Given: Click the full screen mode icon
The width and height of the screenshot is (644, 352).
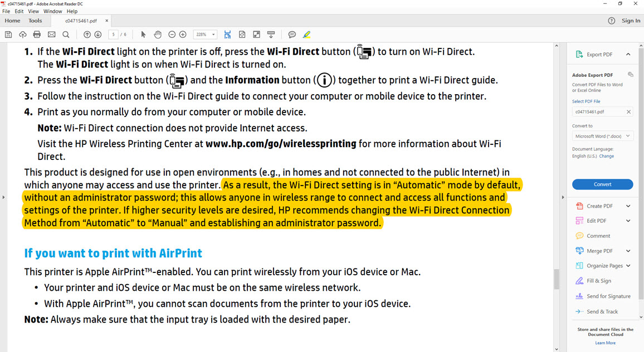Looking at the screenshot, I should 257,35.
